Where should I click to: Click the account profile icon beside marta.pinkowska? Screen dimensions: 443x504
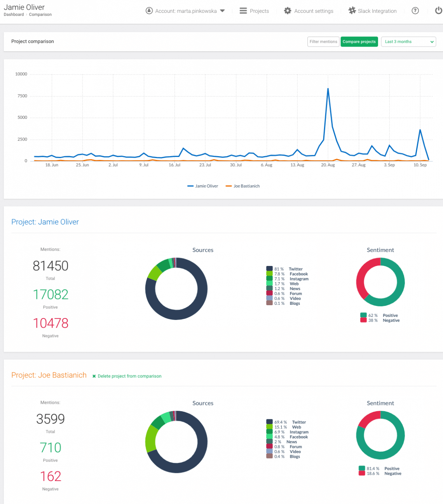coord(149,11)
